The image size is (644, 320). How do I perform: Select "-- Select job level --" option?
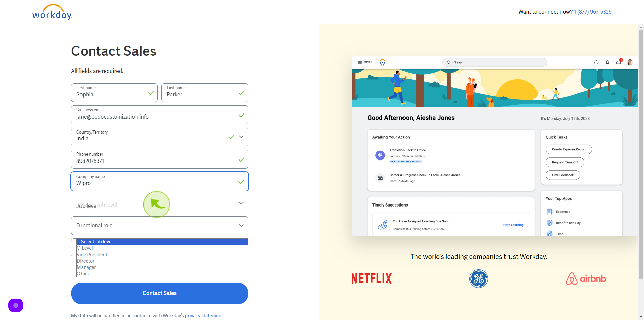tap(162, 242)
